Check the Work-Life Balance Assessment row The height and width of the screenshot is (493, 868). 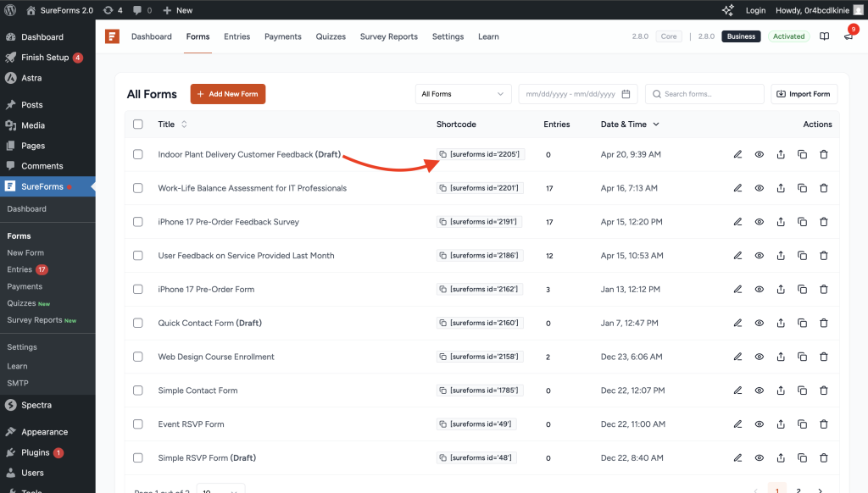[x=138, y=188]
